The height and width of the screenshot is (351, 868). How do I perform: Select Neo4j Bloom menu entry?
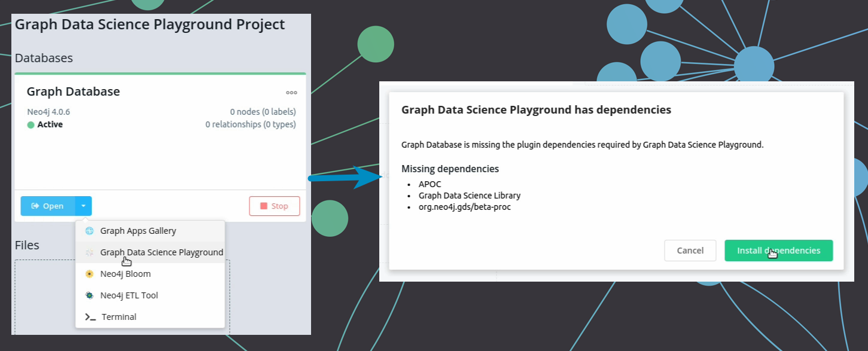150,274
